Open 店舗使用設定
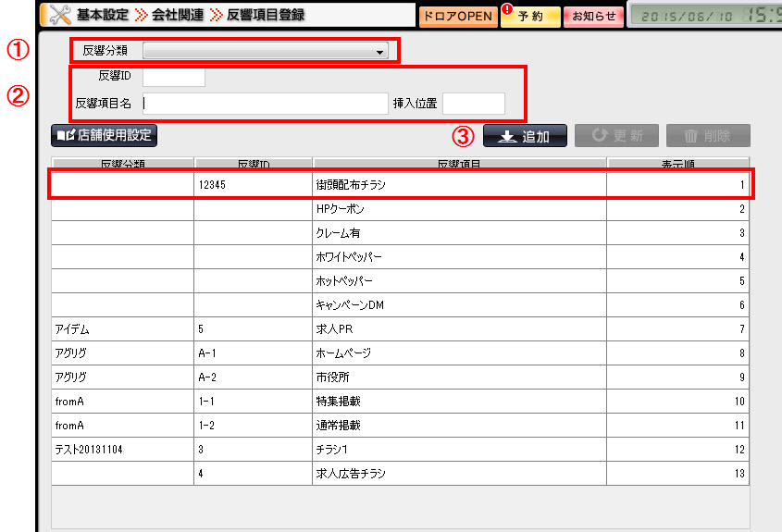782x532 pixels. click(105, 136)
